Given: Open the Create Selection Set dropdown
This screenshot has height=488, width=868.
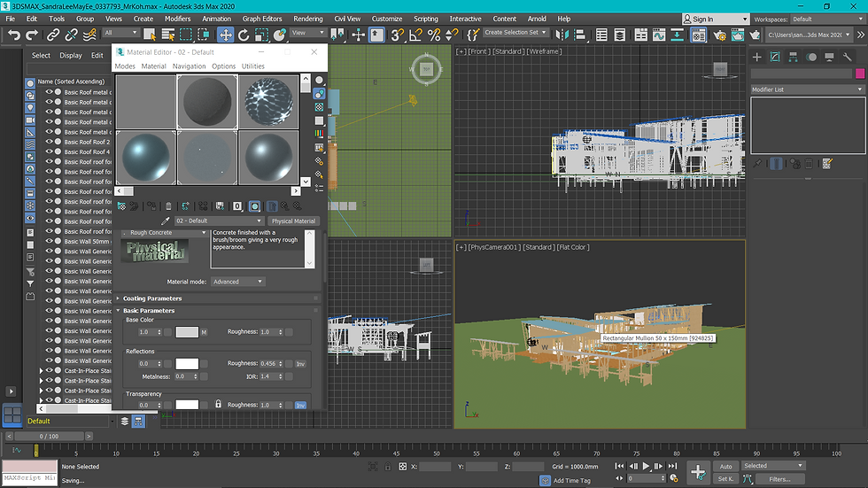Looking at the screenshot, I should (x=515, y=33).
